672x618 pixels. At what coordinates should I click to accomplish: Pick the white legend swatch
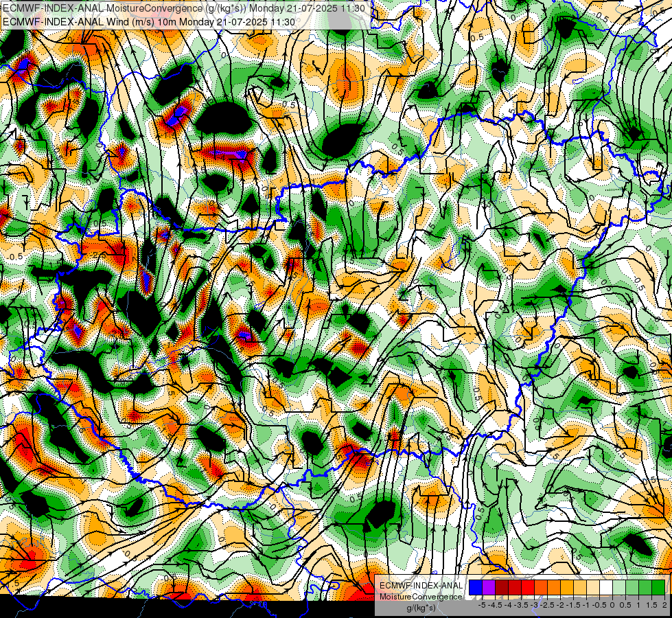pyautogui.click(x=606, y=587)
